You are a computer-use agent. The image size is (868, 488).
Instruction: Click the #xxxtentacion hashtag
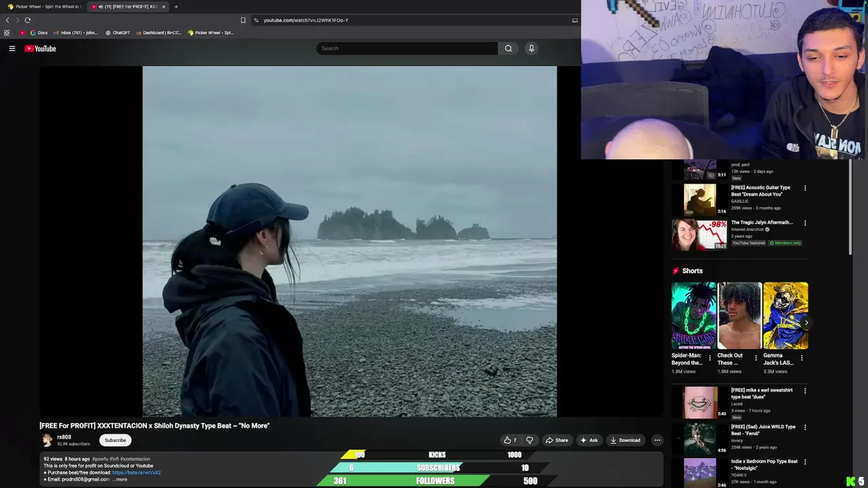pos(135,459)
